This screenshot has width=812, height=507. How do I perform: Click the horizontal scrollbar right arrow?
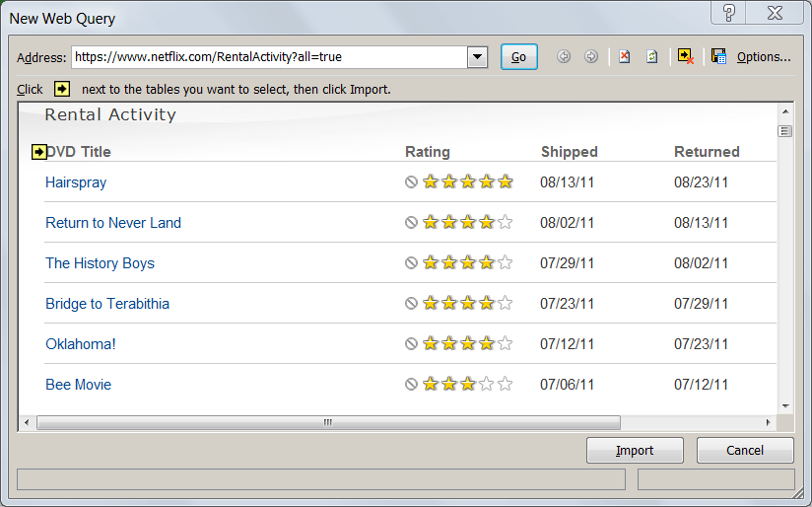(768, 422)
